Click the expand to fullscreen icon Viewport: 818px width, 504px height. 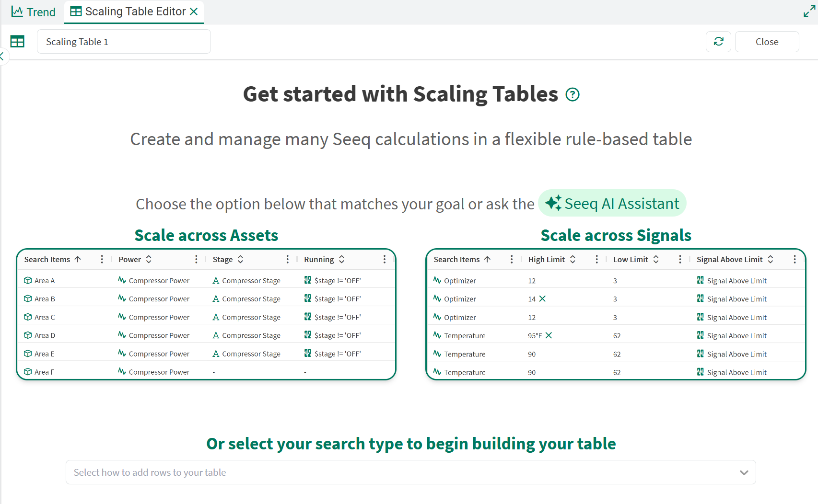809,11
